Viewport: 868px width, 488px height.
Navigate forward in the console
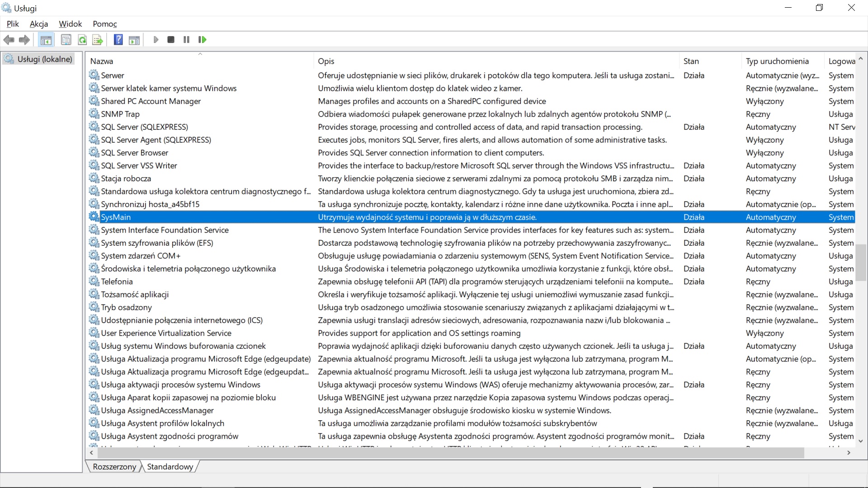pyautogui.click(x=24, y=40)
